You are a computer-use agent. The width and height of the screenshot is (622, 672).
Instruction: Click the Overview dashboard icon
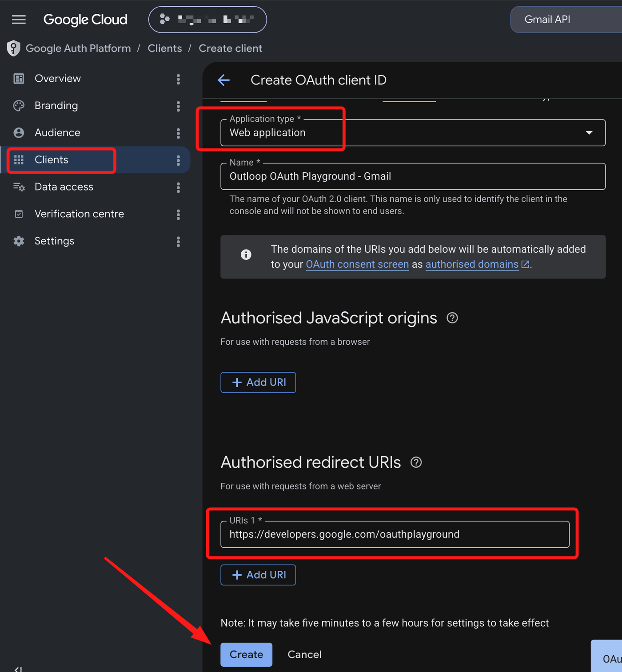(19, 79)
